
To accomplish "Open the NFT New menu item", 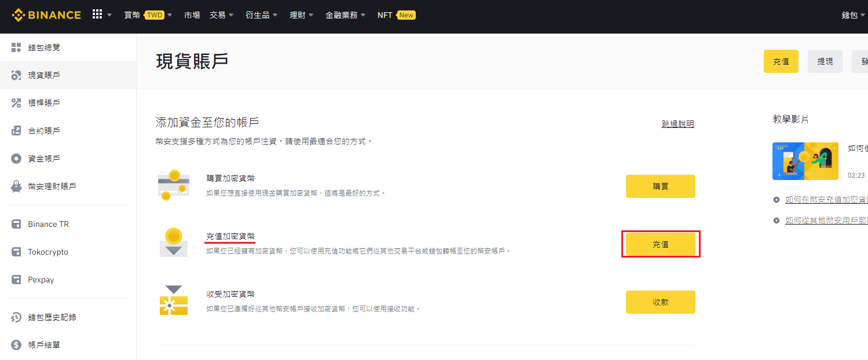I will (397, 15).
